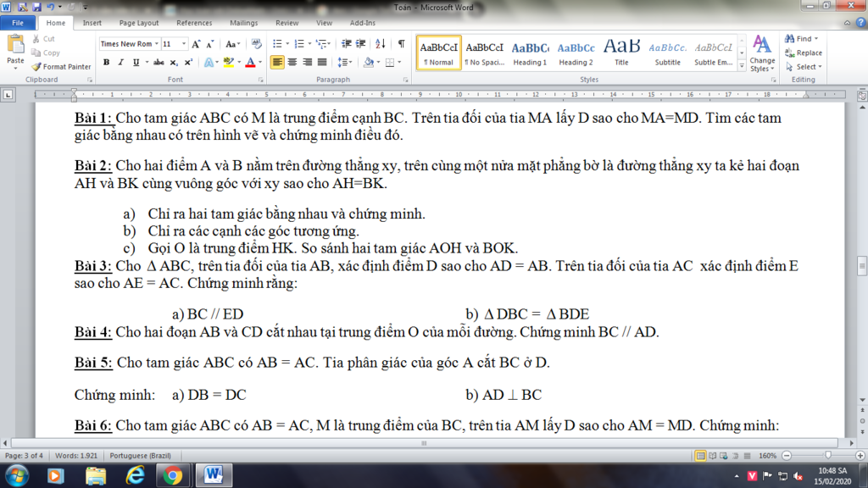
Task: Click Undo icon in Quick Access Toolbar
Action: [50, 7]
